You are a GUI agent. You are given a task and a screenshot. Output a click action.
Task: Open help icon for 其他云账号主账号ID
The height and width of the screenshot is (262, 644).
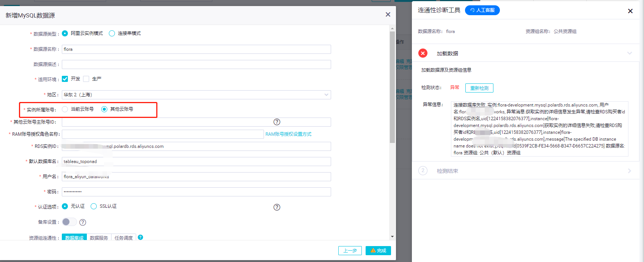[x=277, y=122]
